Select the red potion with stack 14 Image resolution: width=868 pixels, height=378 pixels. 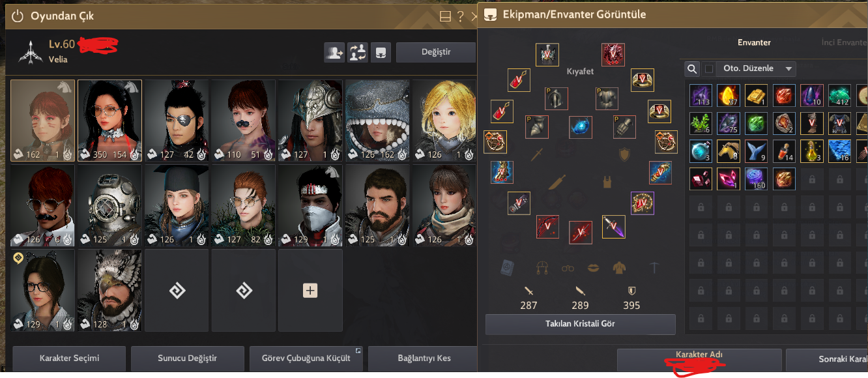(x=785, y=151)
